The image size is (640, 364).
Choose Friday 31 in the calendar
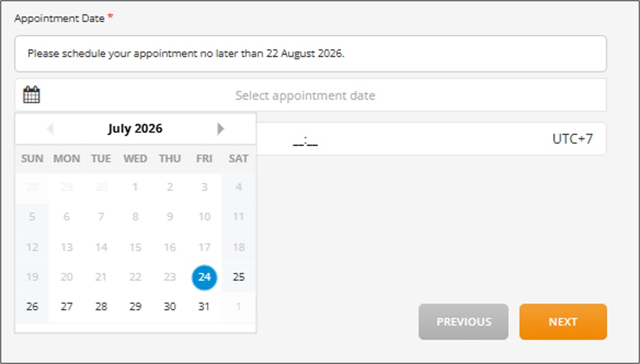click(x=204, y=306)
